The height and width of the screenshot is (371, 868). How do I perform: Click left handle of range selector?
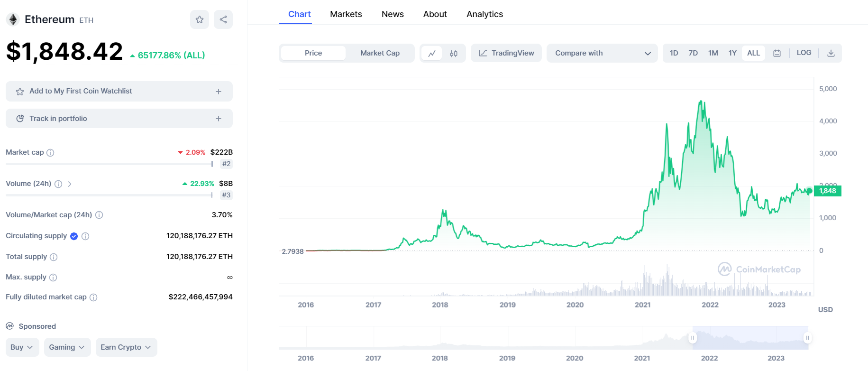693,338
